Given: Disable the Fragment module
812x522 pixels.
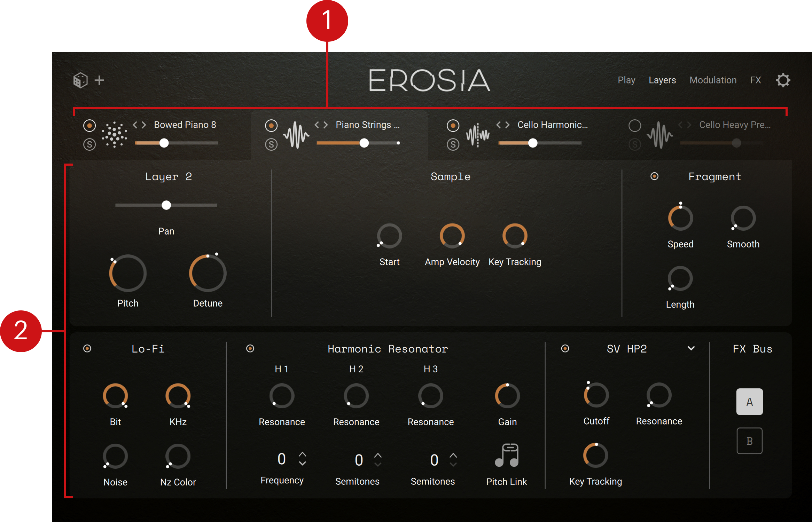Looking at the screenshot, I should pos(655,176).
